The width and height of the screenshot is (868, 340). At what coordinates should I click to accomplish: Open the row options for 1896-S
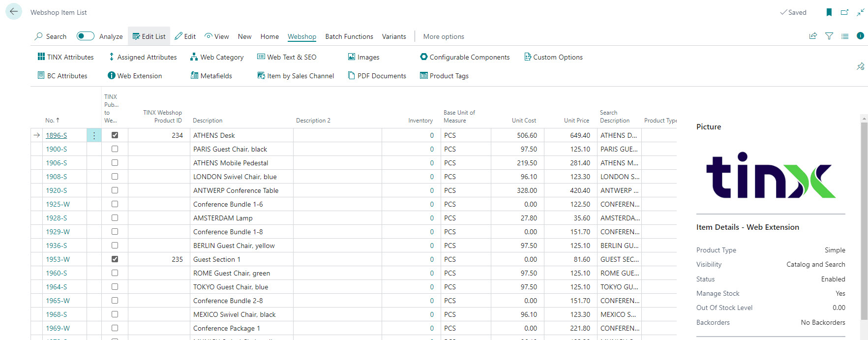point(94,135)
